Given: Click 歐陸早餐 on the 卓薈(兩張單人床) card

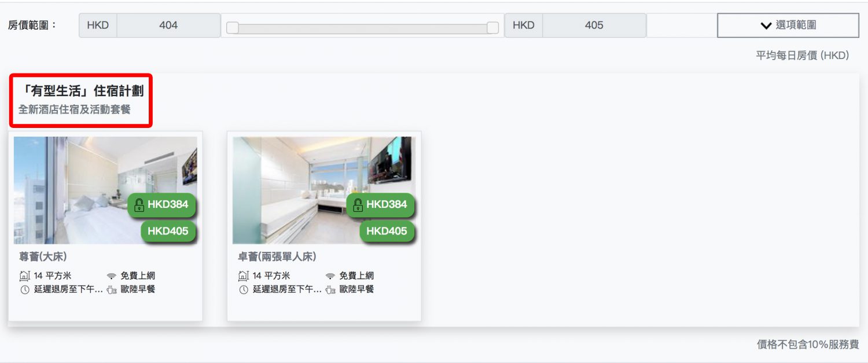Looking at the screenshot, I should click(356, 289).
